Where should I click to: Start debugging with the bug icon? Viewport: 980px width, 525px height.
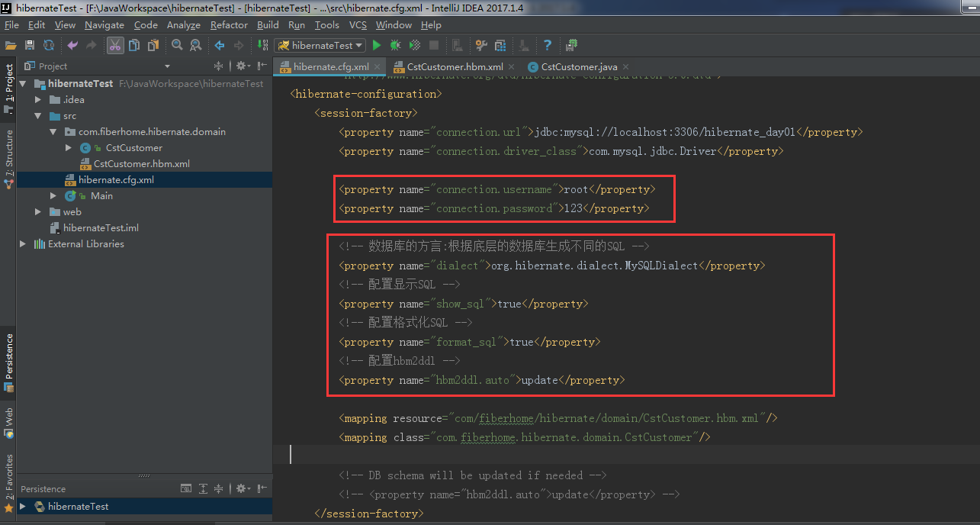pos(396,46)
